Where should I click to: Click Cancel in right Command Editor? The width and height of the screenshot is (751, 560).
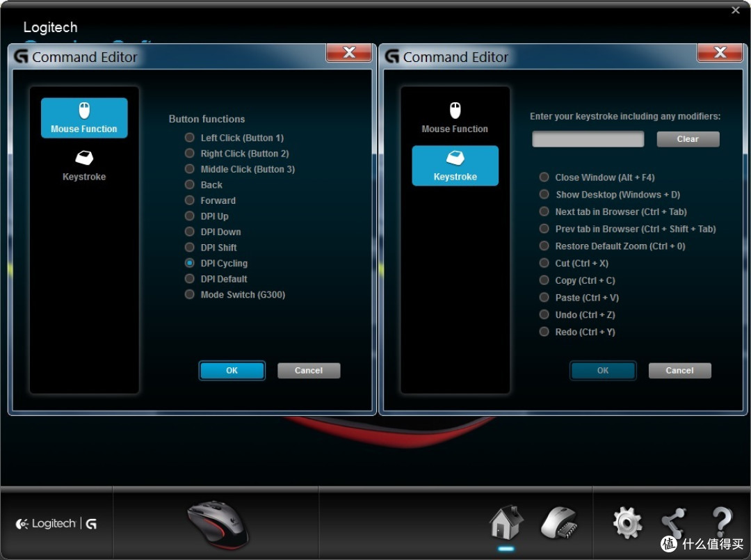pyautogui.click(x=679, y=371)
